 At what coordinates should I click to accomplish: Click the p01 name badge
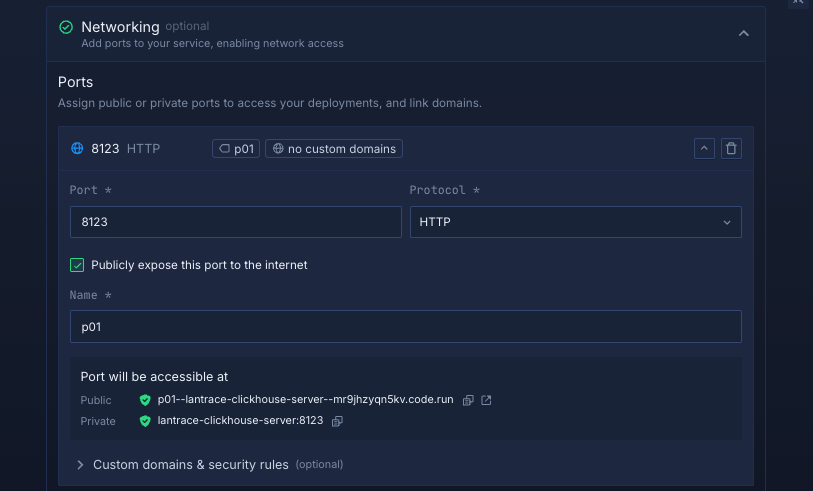point(236,149)
